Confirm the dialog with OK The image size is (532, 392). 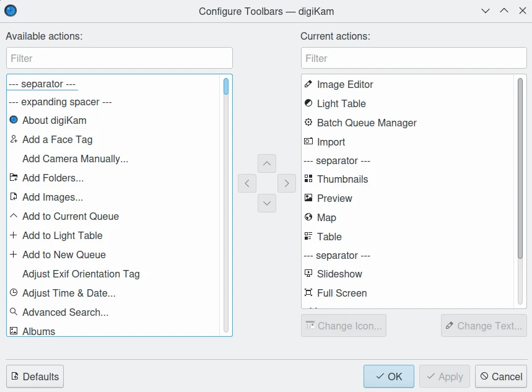pyautogui.click(x=388, y=377)
